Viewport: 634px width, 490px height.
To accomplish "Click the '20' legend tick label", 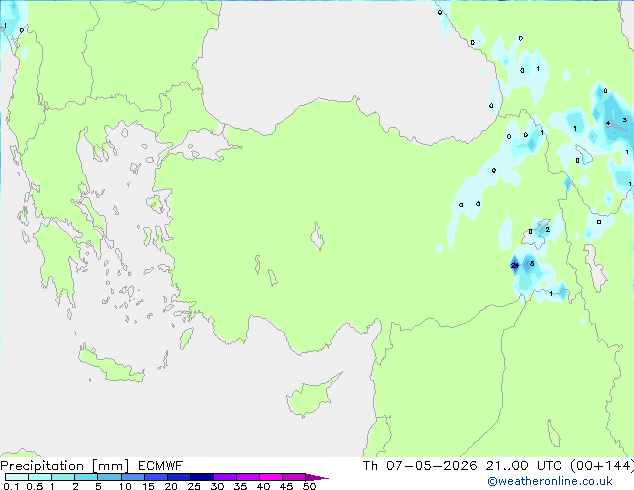I will 171,486.
